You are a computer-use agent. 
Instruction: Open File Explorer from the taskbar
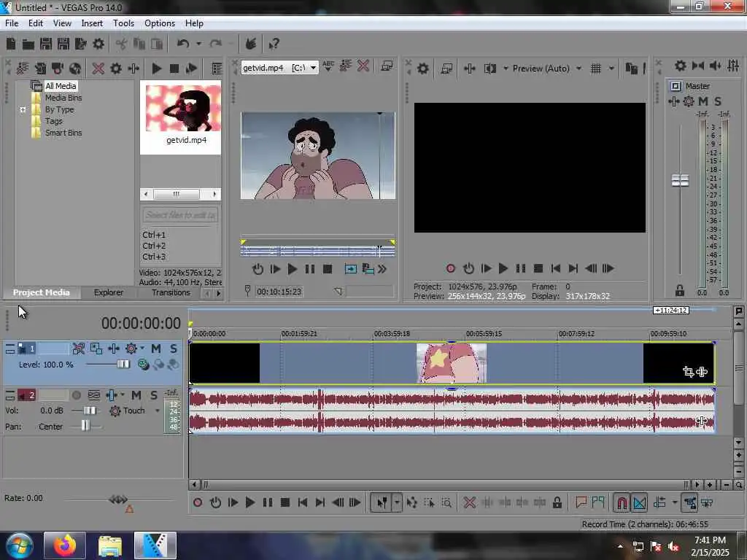pos(110,545)
